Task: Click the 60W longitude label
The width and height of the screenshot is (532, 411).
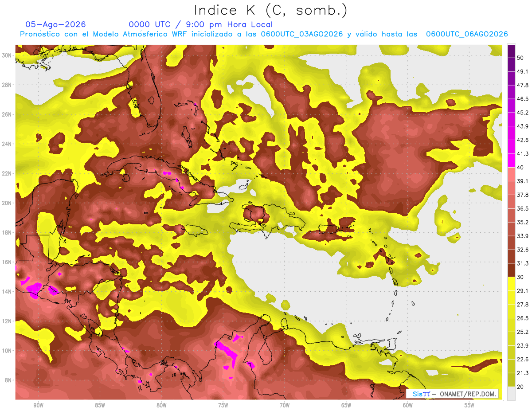Action: 408,405
